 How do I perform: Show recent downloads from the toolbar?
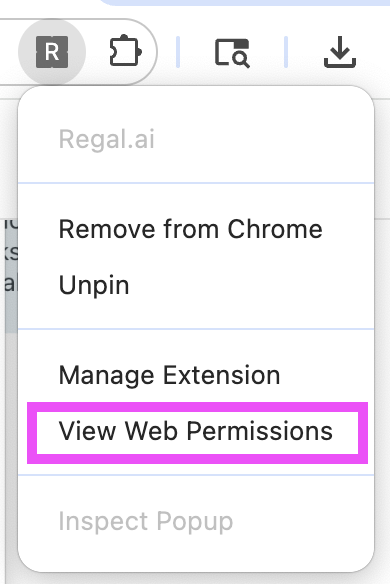[x=340, y=52]
